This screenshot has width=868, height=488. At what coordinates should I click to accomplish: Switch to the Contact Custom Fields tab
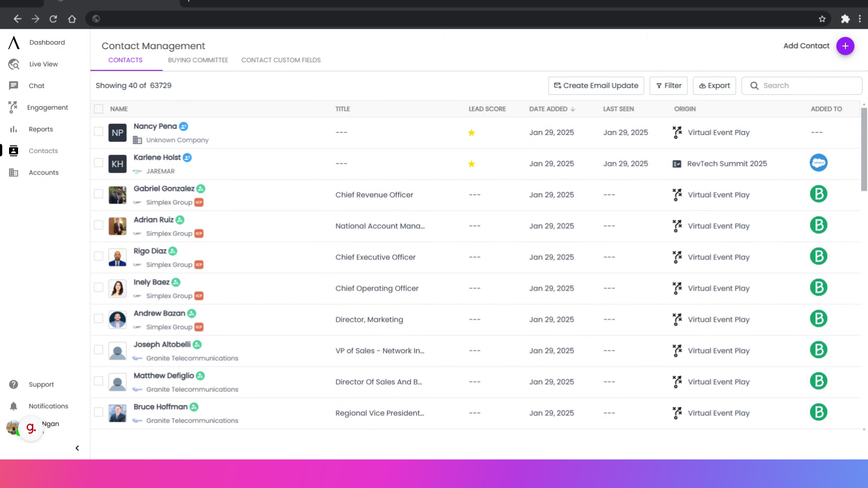[281, 60]
